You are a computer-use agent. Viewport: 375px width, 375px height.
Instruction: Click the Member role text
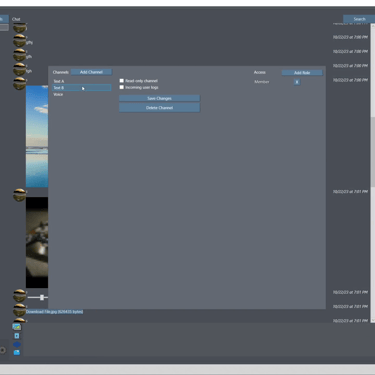click(x=262, y=82)
